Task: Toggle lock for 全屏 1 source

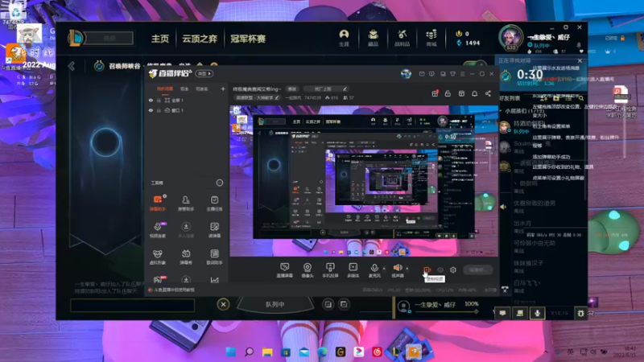Action: coord(159,100)
